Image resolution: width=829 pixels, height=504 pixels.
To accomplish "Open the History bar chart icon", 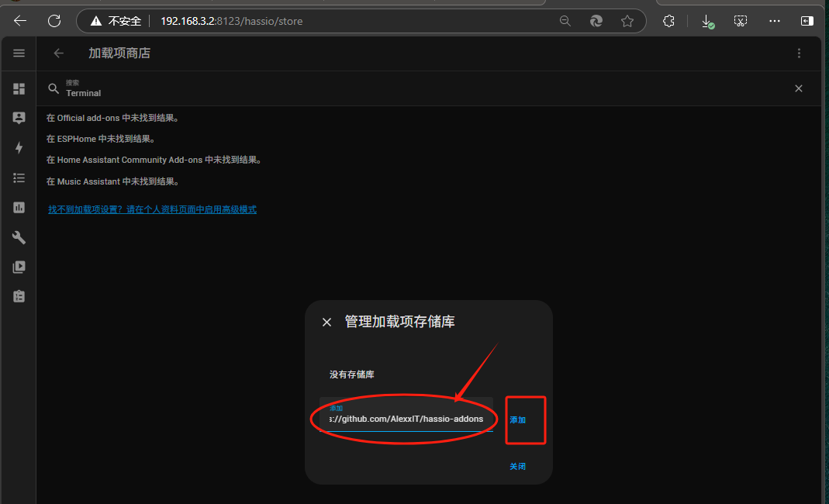I will (19, 208).
